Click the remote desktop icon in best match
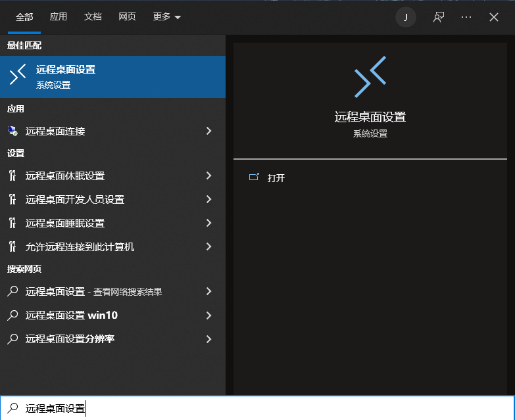 18,74
